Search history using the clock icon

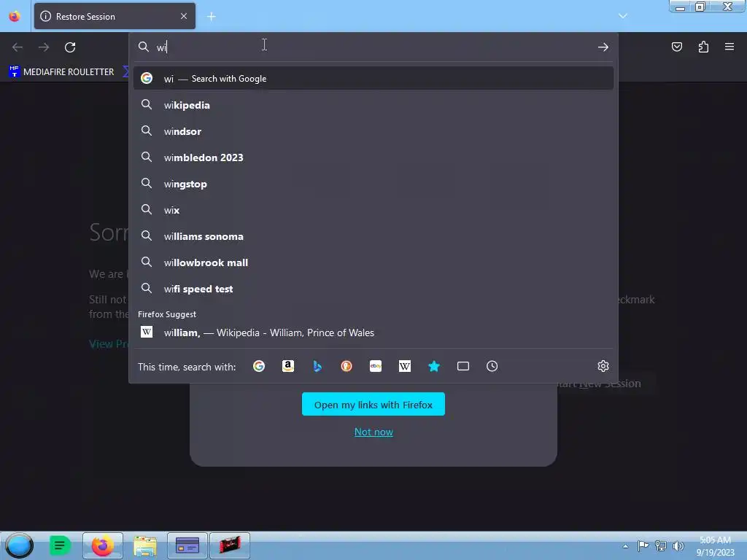tap(492, 366)
